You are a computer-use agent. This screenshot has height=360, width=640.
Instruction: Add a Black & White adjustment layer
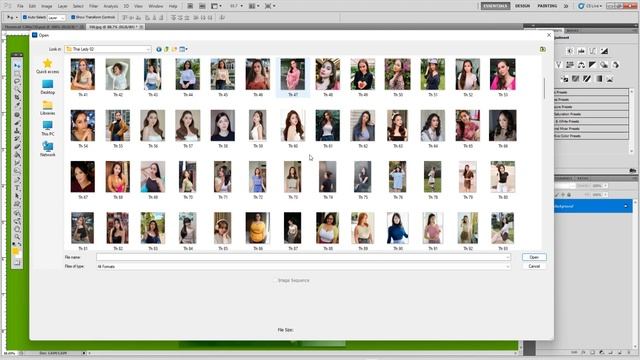tap(593, 65)
